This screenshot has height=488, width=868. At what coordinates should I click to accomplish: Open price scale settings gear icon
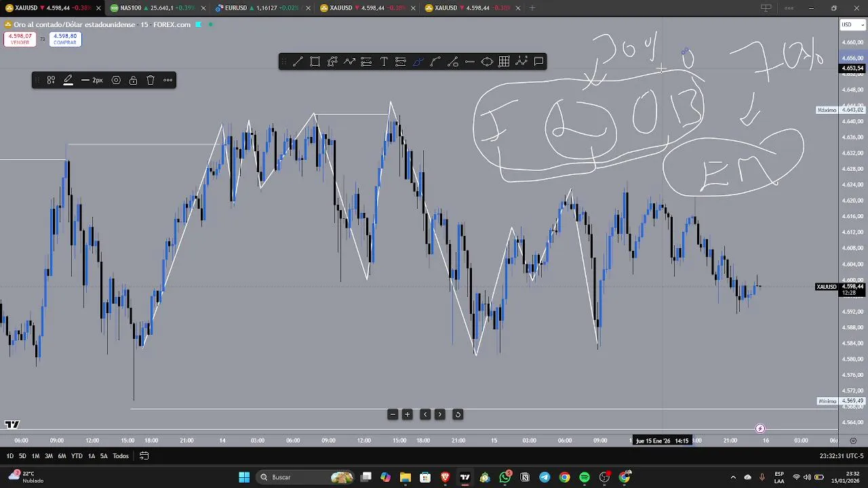point(853,441)
